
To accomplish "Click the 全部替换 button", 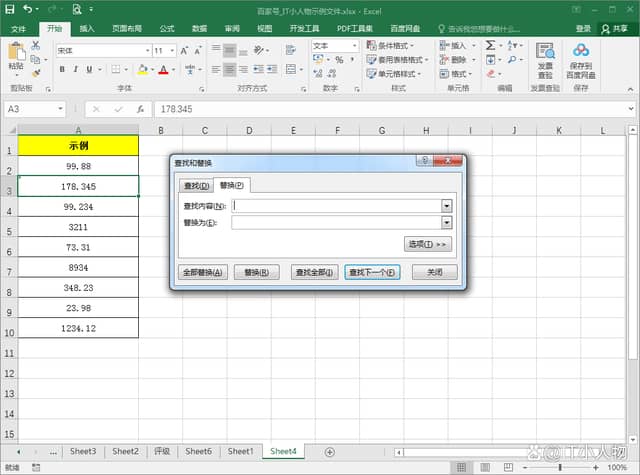I will 203,272.
